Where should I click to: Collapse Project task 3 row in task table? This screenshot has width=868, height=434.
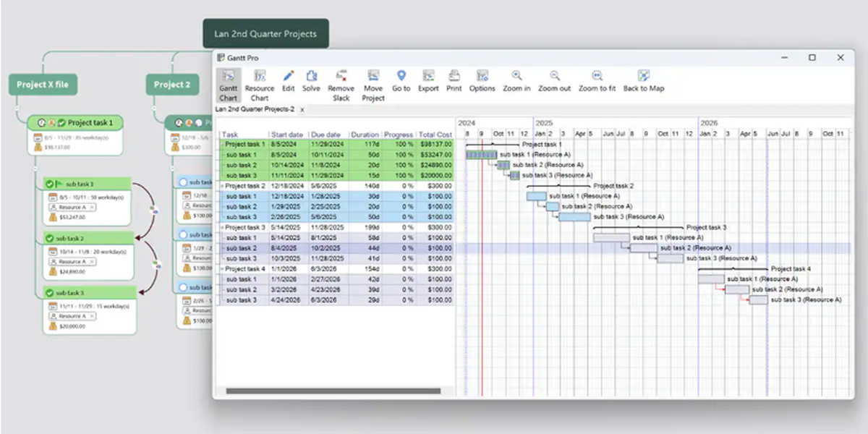tap(222, 228)
